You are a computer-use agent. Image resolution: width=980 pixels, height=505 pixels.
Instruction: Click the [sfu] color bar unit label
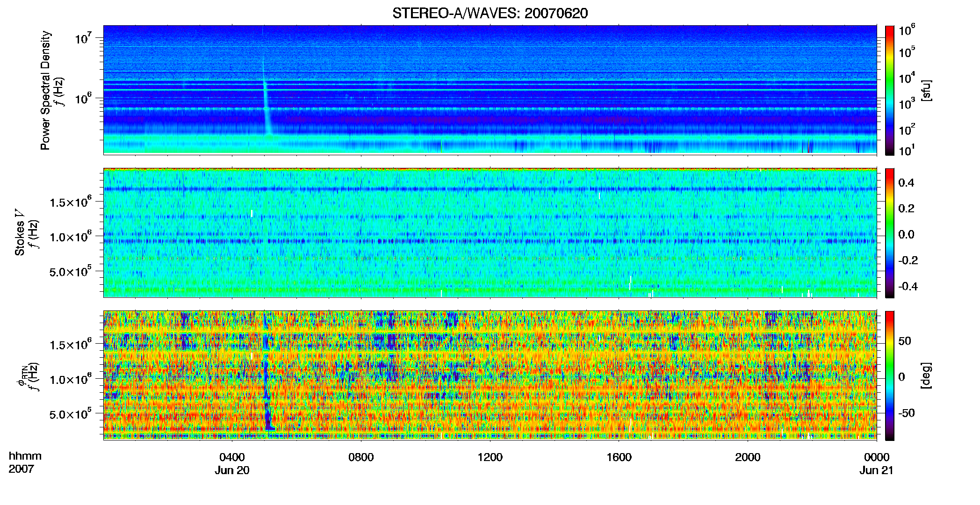(x=926, y=90)
